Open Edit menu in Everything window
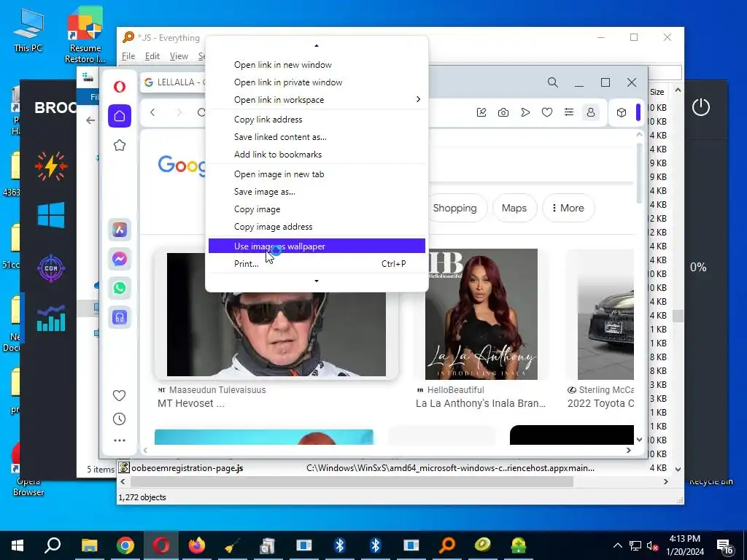 pyautogui.click(x=152, y=56)
